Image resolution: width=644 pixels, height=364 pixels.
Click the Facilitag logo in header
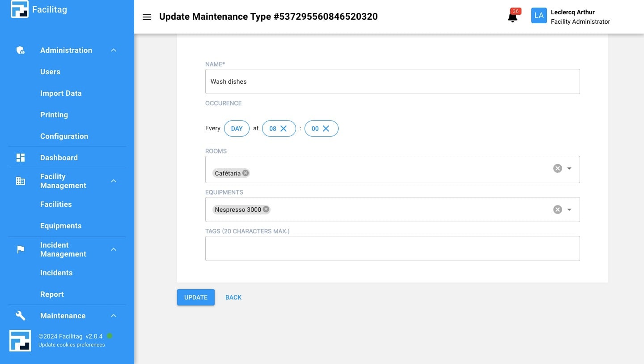pyautogui.click(x=20, y=9)
